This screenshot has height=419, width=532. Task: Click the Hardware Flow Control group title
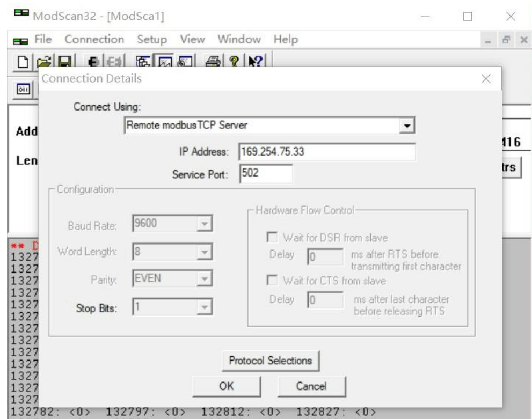pos(305,210)
